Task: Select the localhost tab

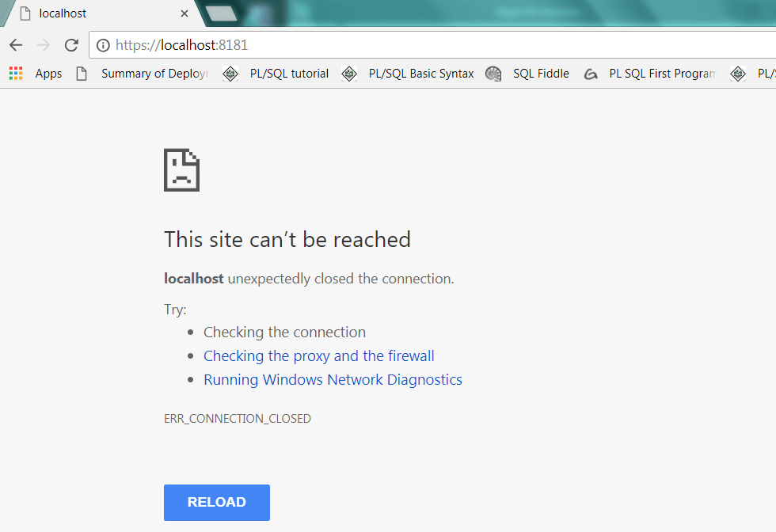Action: tap(101, 13)
